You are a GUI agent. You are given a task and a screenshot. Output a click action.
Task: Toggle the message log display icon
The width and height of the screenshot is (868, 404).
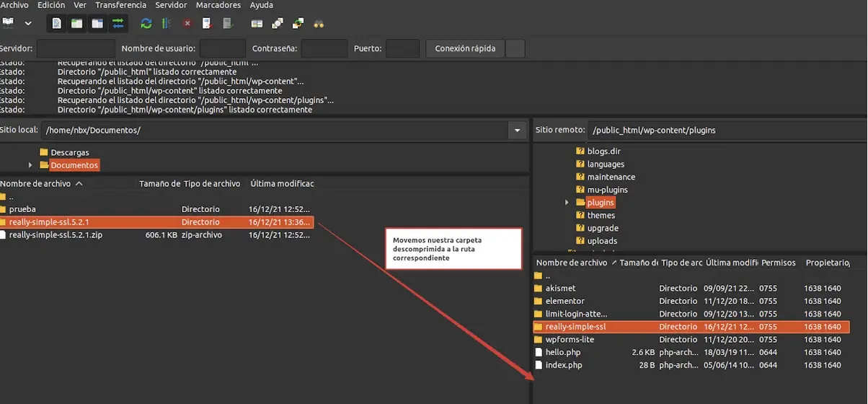[x=56, y=23]
